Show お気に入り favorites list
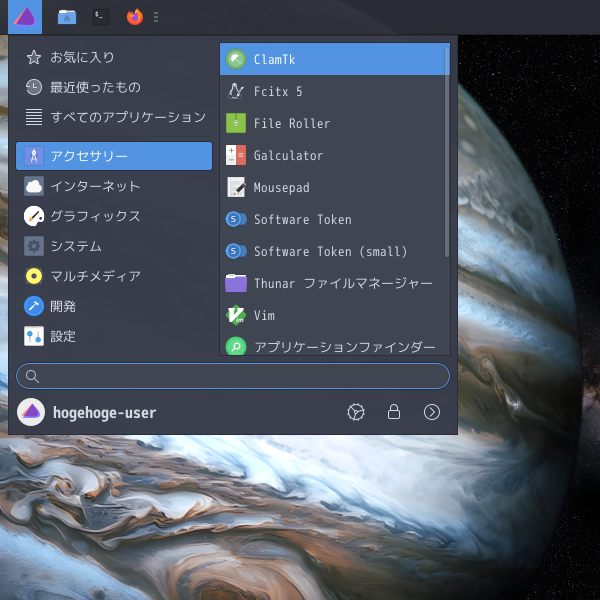 coord(114,57)
